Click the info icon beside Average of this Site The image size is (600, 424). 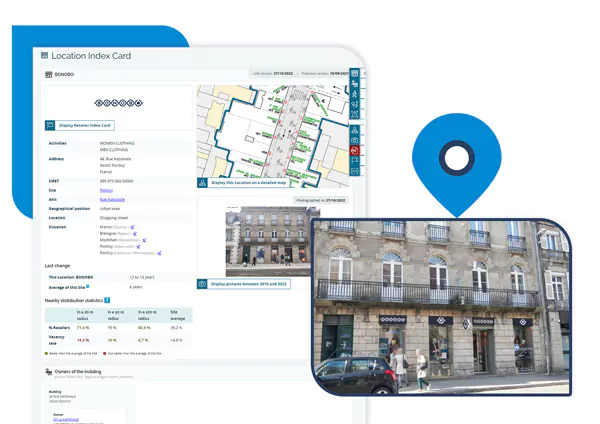click(x=88, y=286)
